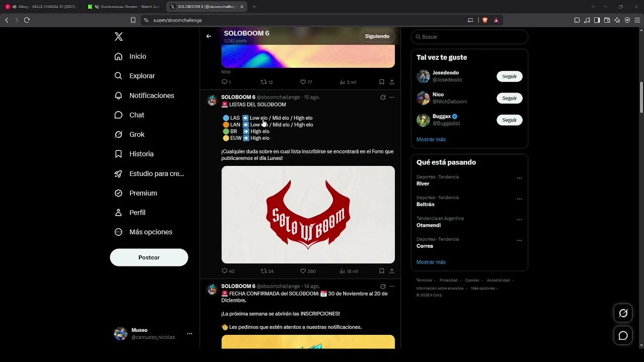Click the X logo in the sidebar

tap(119, 37)
